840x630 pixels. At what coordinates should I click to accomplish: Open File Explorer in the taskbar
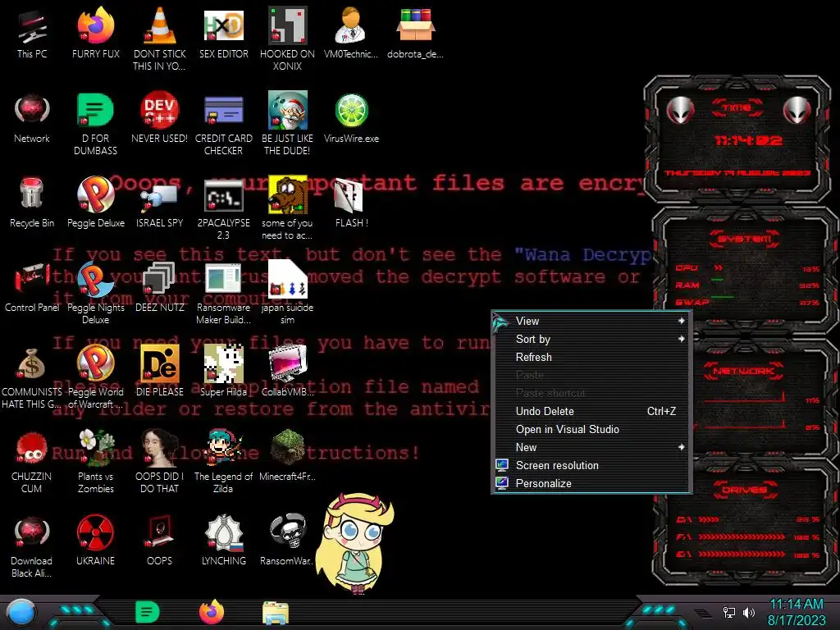click(x=276, y=613)
